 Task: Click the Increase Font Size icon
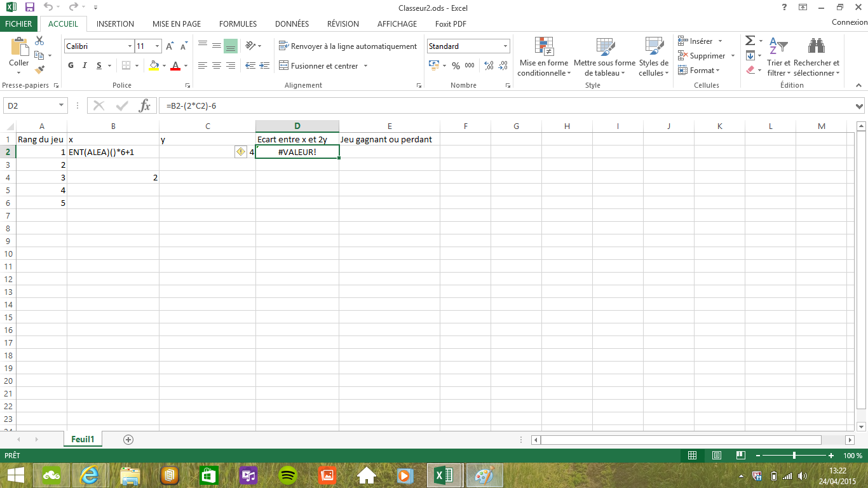[170, 46]
